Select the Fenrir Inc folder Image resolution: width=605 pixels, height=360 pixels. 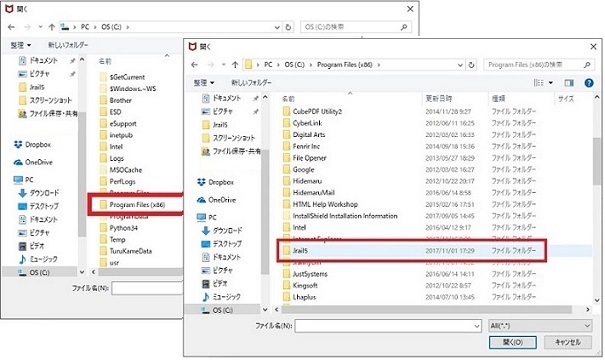(x=301, y=146)
